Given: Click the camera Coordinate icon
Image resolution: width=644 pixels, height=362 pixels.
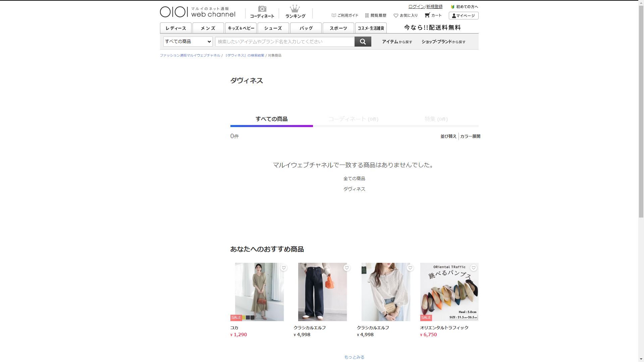Looking at the screenshot, I should tap(262, 9).
